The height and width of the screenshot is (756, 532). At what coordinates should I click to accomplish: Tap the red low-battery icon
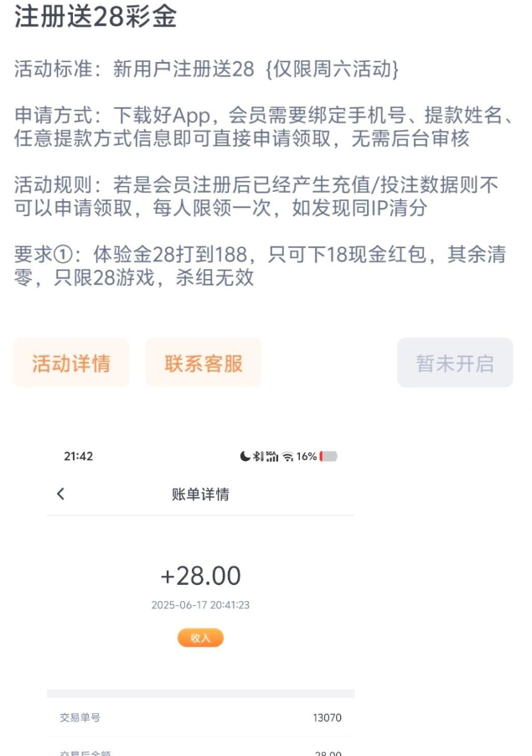[x=328, y=457]
